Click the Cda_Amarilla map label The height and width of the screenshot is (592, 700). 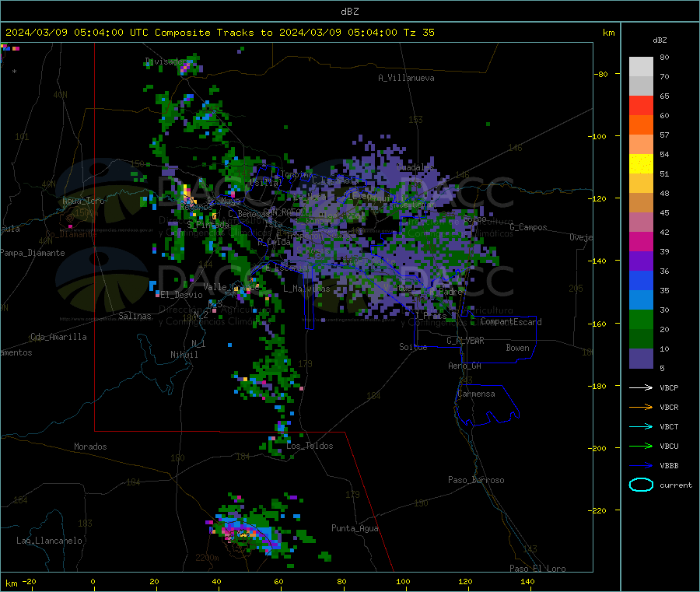pyautogui.click(x=58, y=337)
